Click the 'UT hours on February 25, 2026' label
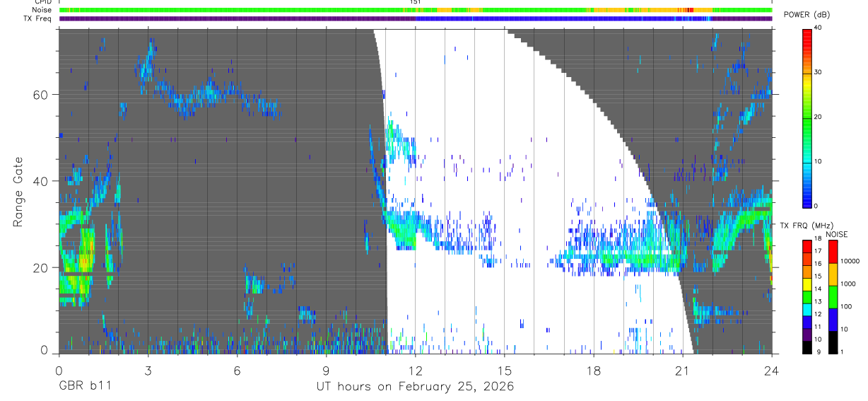This screenshot has height=401, width=868. pos(415,387)
